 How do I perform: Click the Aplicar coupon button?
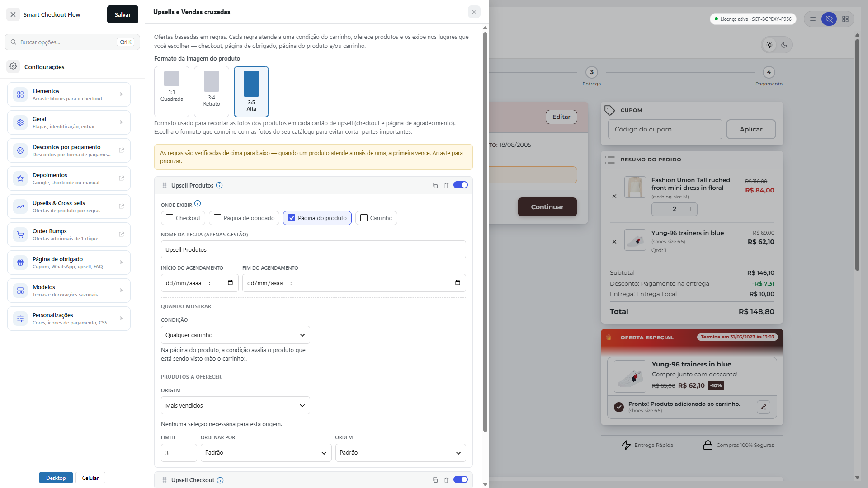pyautogui.click(x=751, y=129)
